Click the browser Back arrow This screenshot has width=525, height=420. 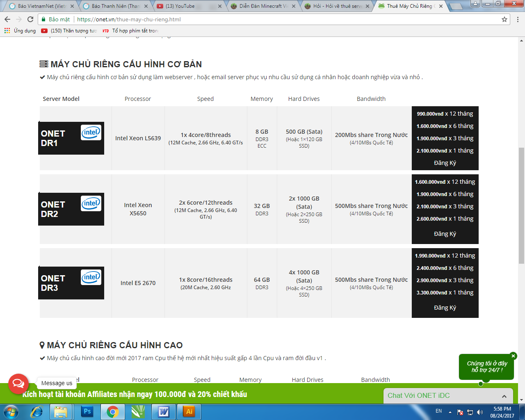pos(7,19)
